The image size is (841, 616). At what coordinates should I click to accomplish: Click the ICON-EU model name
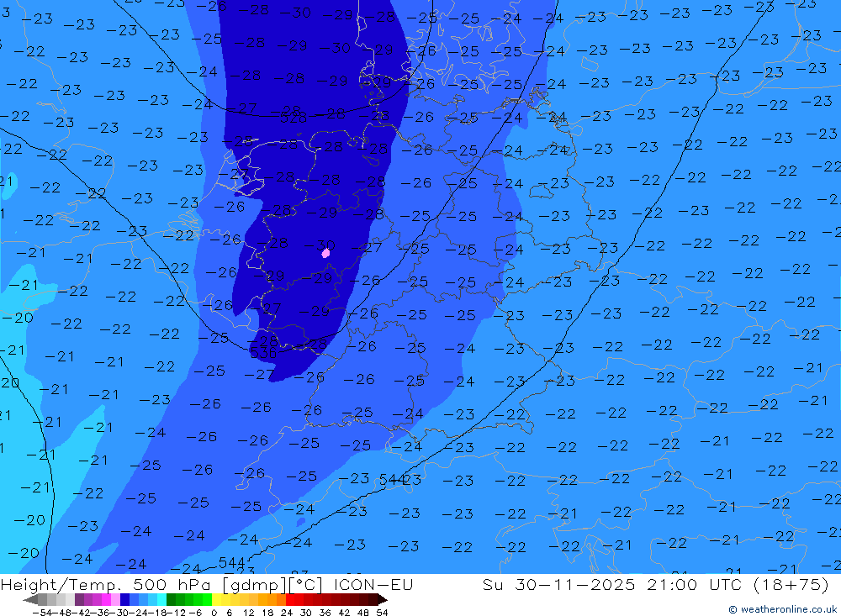tap(373, 584)
